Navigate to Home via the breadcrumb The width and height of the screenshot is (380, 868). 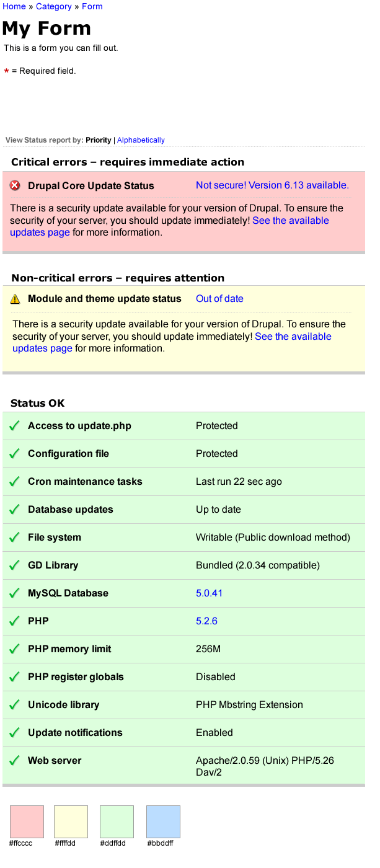coord(14,6)
